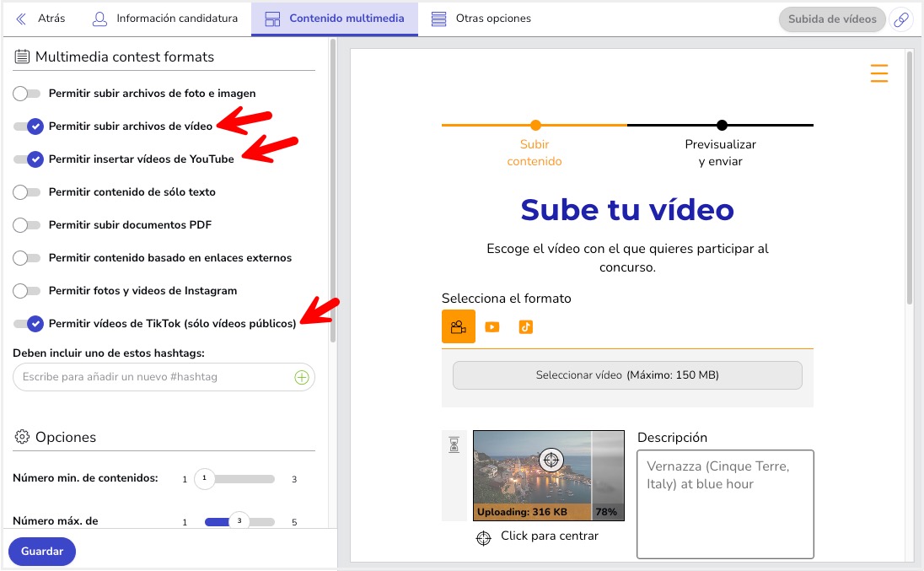Click the crosshair on the video thumbnail
This screenshot has width=924, height=571.
coord(551,459)
